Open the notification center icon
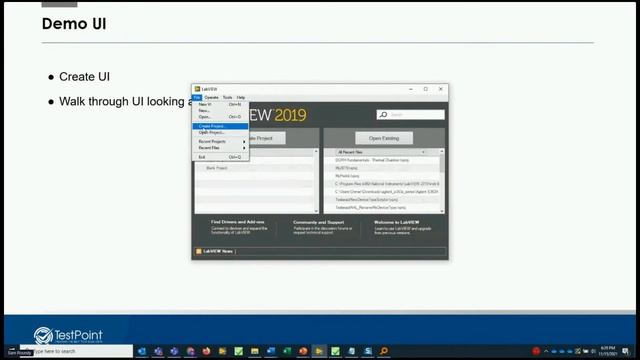 pyautogui.click(x=626, y=351)
